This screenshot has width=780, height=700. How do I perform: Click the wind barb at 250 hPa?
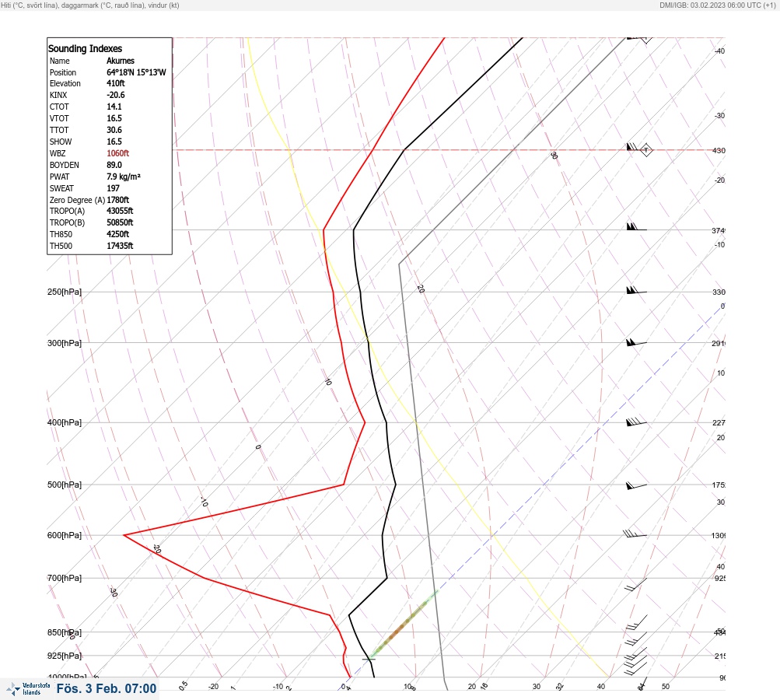pyautogui.click(x=636, y=290)
